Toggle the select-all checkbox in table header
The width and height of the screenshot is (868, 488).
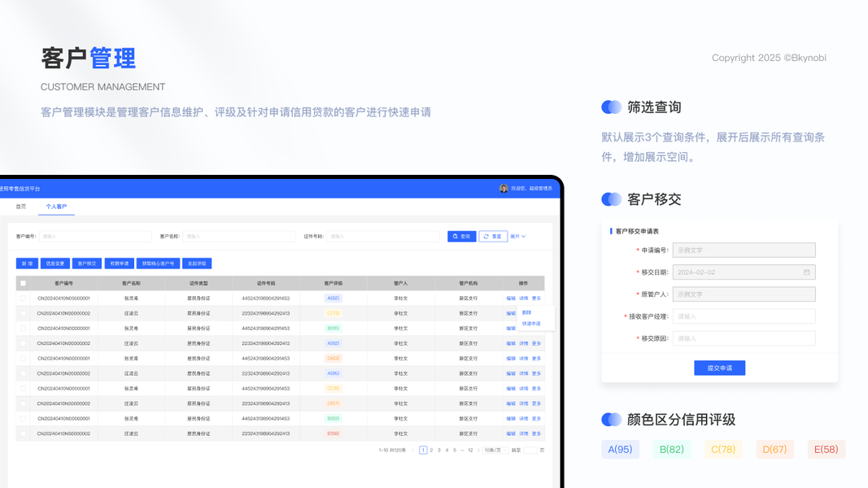[24, 283]
